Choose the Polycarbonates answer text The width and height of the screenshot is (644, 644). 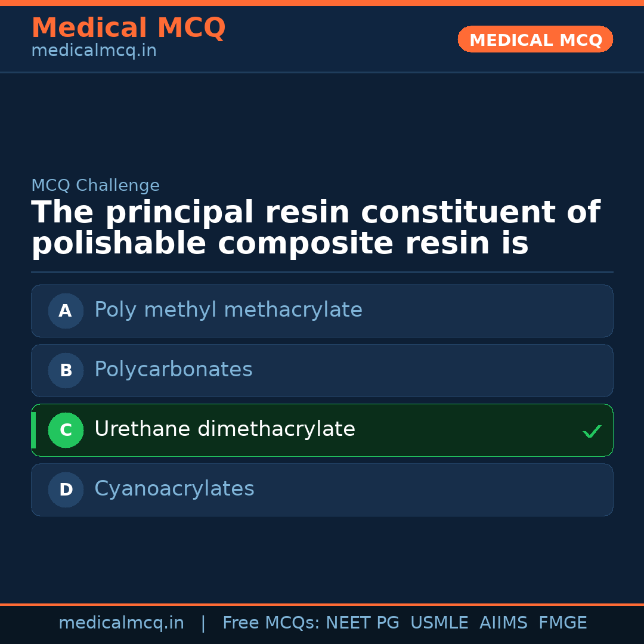pyautogui.click(x=174, y=370)
